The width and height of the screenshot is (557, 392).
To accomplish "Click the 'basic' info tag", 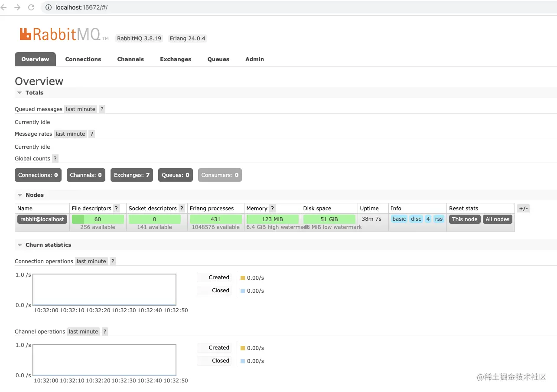I will pyautogui.click(x=399, y=219).
